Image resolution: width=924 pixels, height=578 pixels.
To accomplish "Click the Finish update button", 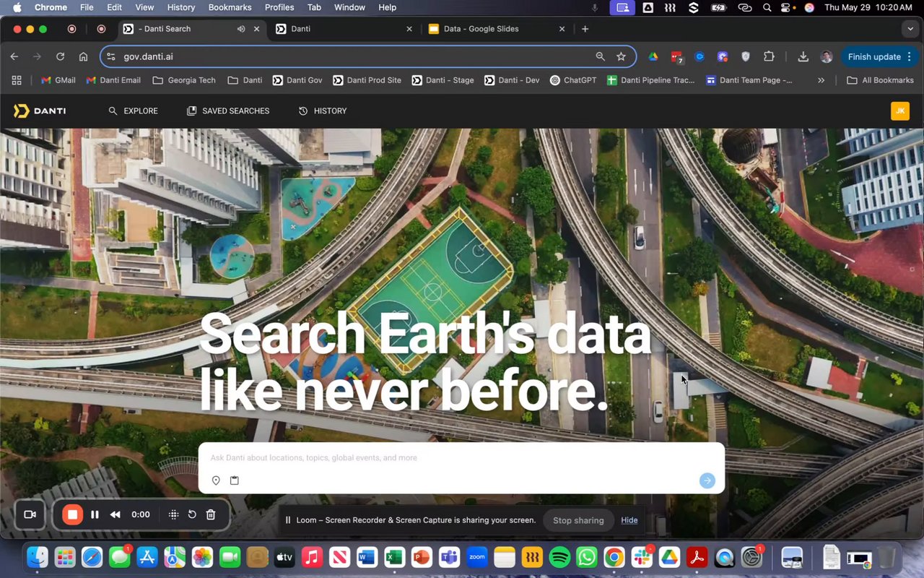I will [879, 56].
